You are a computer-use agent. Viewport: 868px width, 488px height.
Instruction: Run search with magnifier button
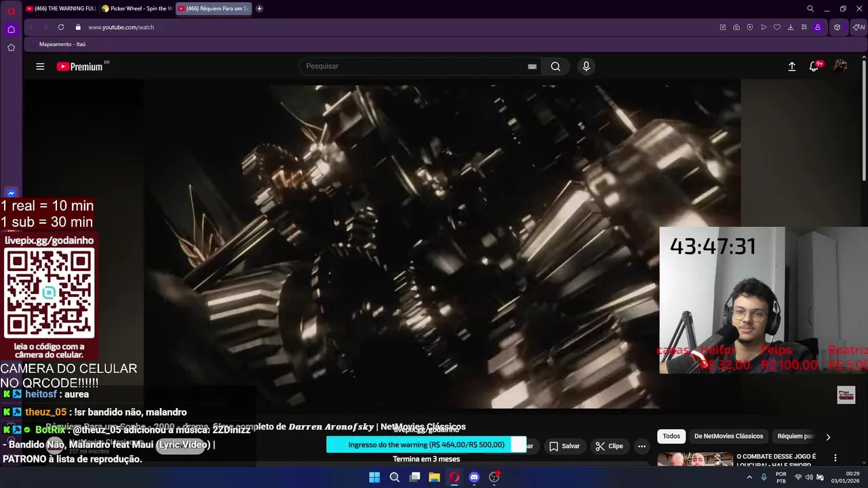[x=555, y=66]
